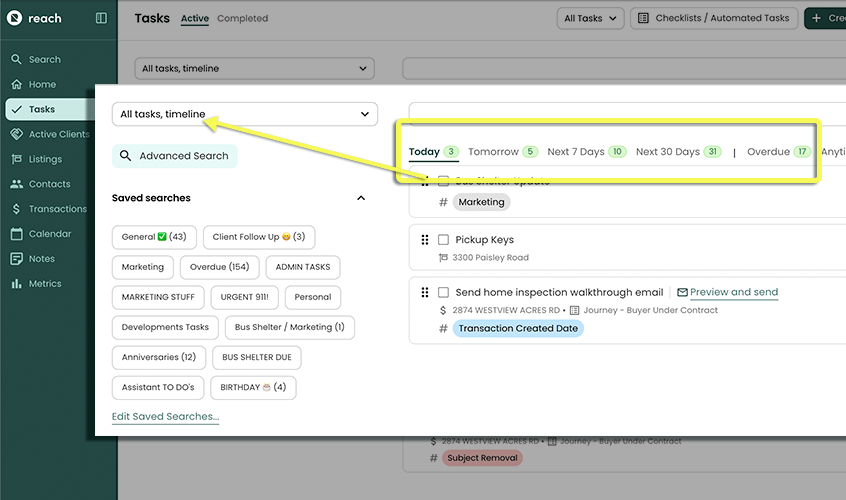Check the Pickup Keys task checkbox
The image size is (846, 500).
[x=443, y=240]
